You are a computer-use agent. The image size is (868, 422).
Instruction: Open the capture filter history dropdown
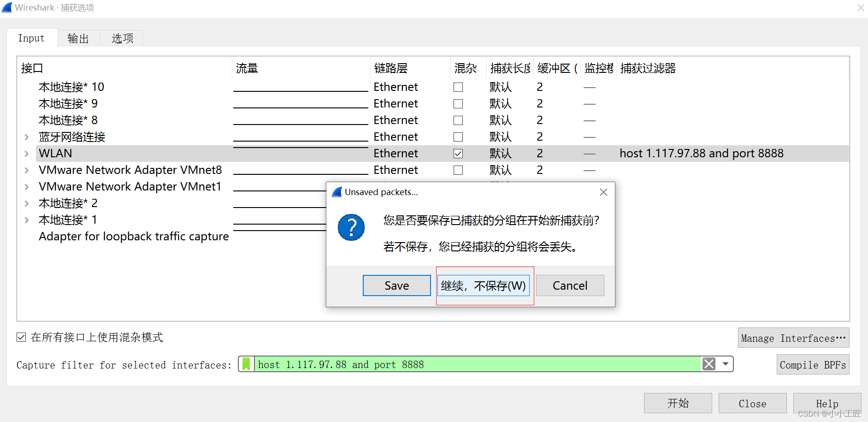[726, 364]
